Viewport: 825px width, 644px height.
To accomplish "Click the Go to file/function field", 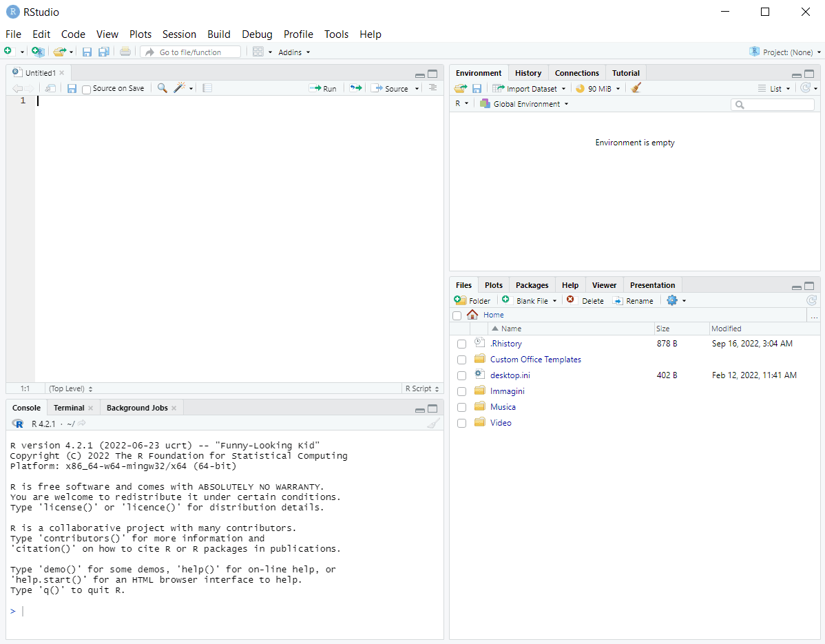I will click(191, 52).
